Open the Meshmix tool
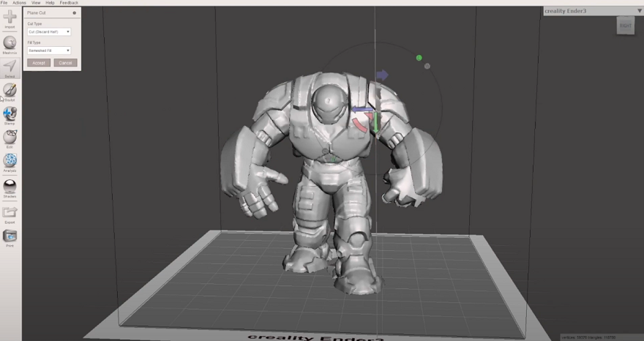The width and height of the screenshot is (644, 341). [10, 42]
